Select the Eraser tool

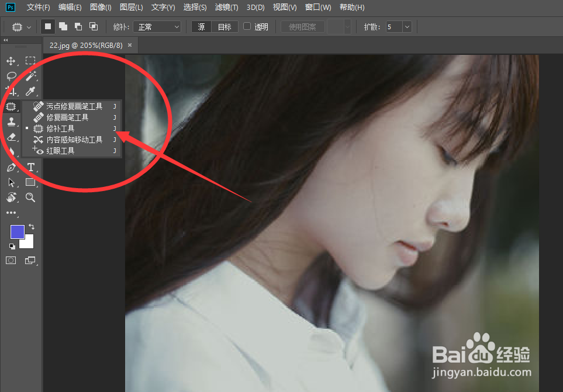point(11,137)
